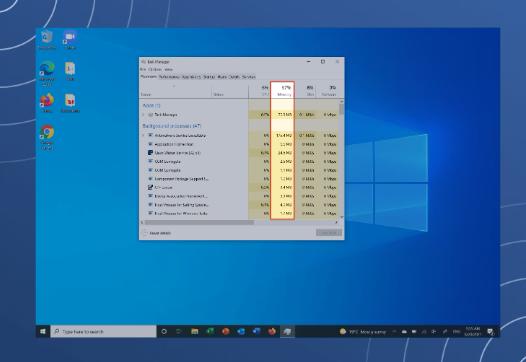The height and width of the screenshot is (362, 526).
Task: Open the Options menu in Task Manager
Action: tap(155, 69)
